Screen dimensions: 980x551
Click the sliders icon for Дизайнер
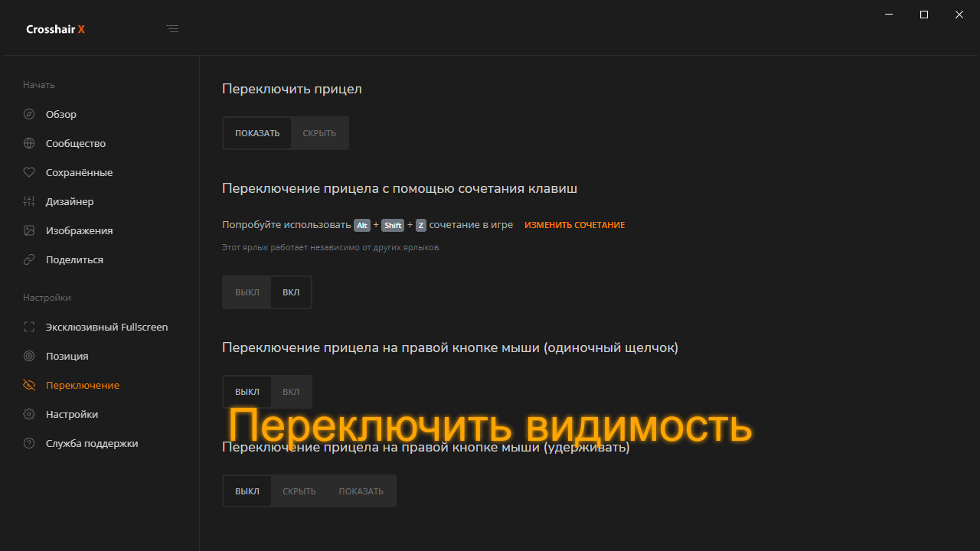[29, 201]
